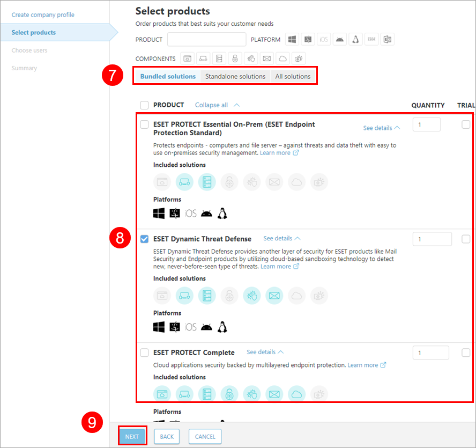Filter by mail security component
476x448 pixels.
coord(267,58)
